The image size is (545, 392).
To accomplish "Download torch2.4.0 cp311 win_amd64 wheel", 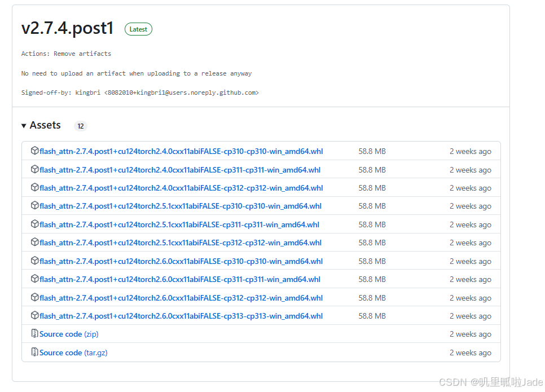I will point(180,170).
